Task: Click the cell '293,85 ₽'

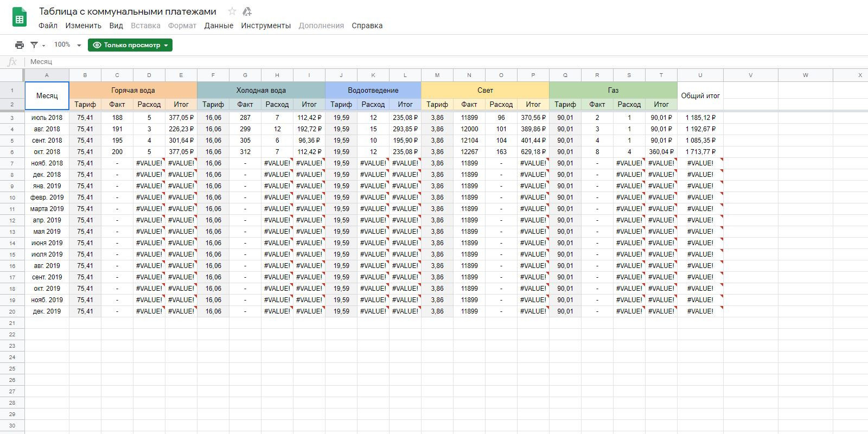Action: click(x=405, y=129)
